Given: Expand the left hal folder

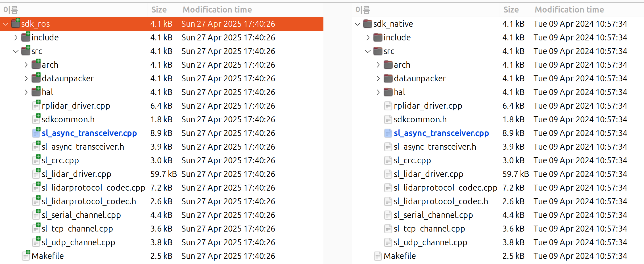Looking at the screenshot, I should pos(26,92).
